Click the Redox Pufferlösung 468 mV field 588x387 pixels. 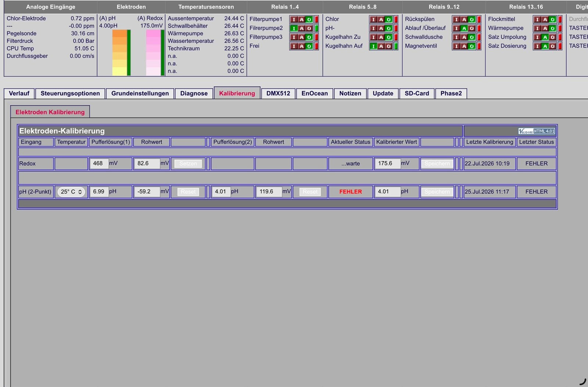pos(99,163)
